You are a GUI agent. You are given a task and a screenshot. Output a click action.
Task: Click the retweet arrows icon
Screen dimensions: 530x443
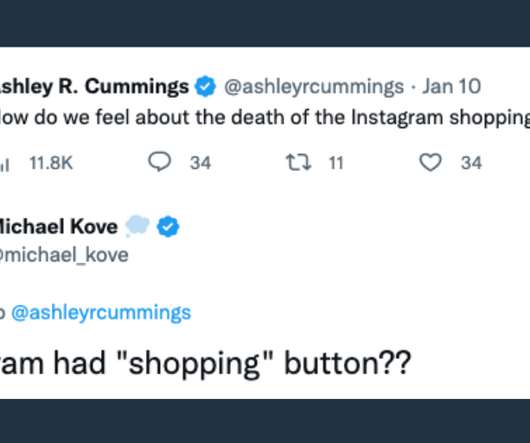[x=298, y=162]
